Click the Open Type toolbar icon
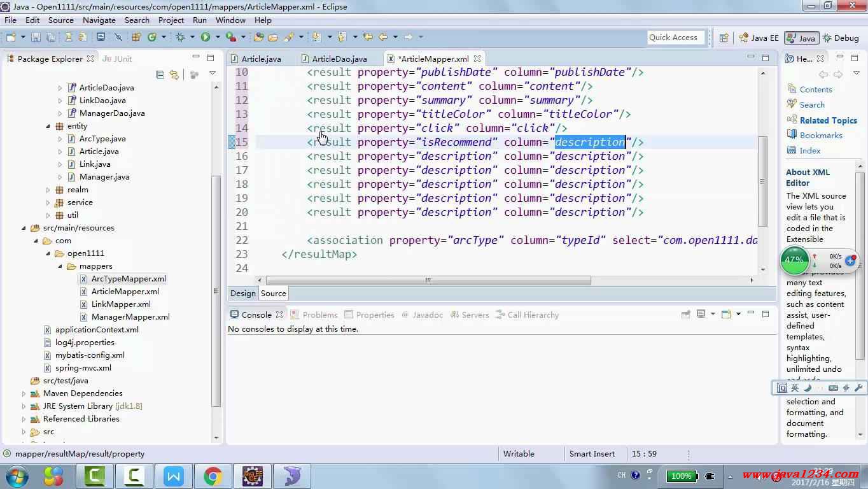Viewport: 868px width, 489px height. pos(258,38)
